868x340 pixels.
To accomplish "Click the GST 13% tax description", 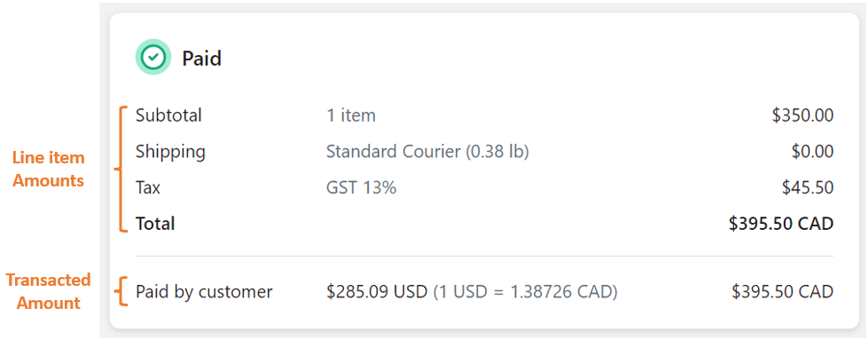I will pos(361,187).
